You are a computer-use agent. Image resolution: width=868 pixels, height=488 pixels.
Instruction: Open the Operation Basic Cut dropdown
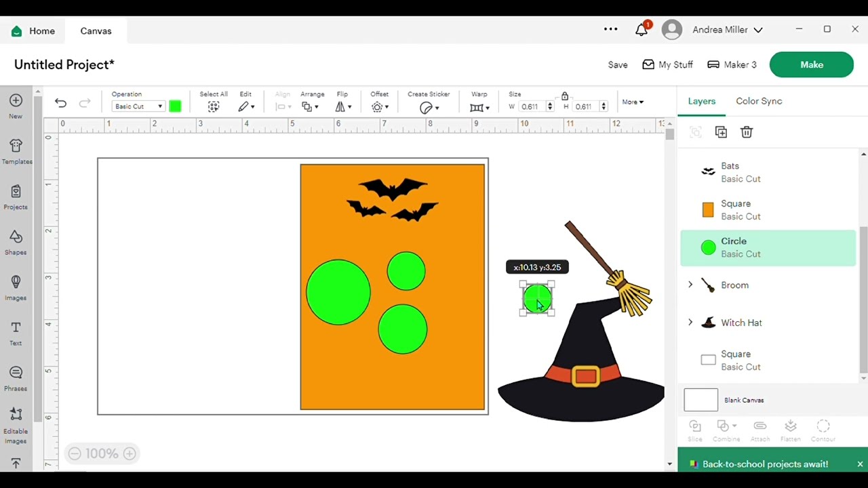(x=138, y=106)
